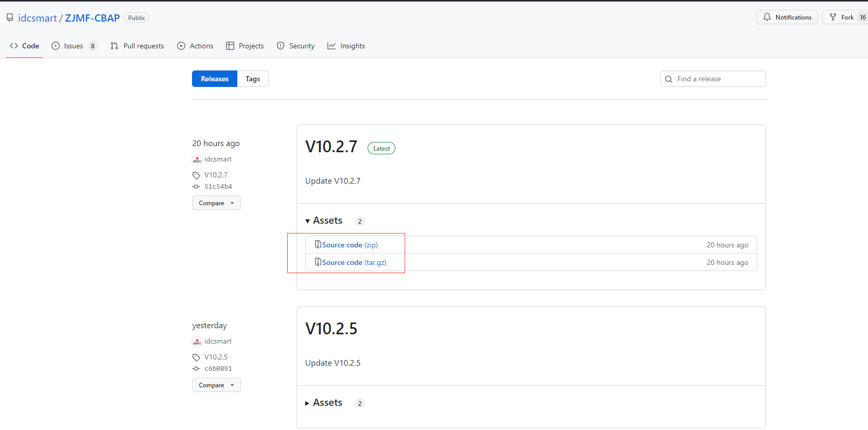Click the Latest badge
This screenshot has height=430, width=868.
(x=381, y=148)
